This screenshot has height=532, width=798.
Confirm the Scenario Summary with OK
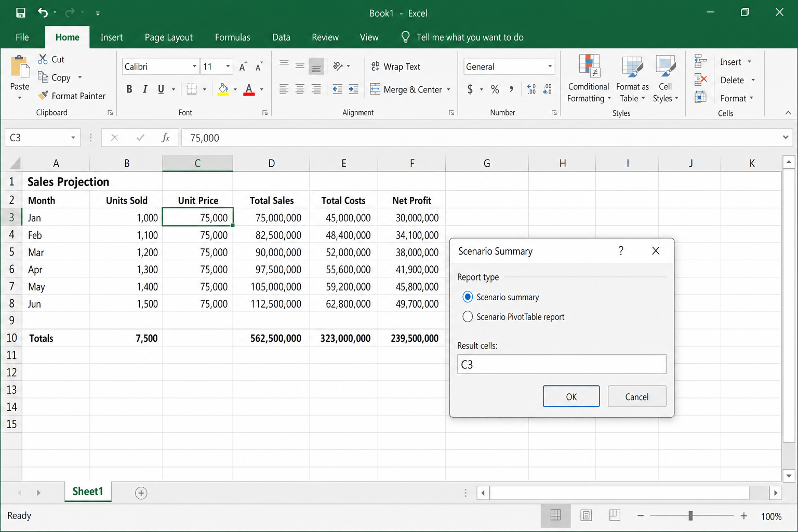pos(571,396)
